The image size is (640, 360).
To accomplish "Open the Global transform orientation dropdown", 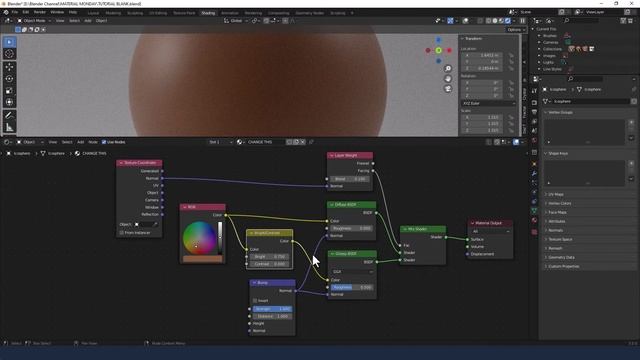I will click(x=236, y=20).
